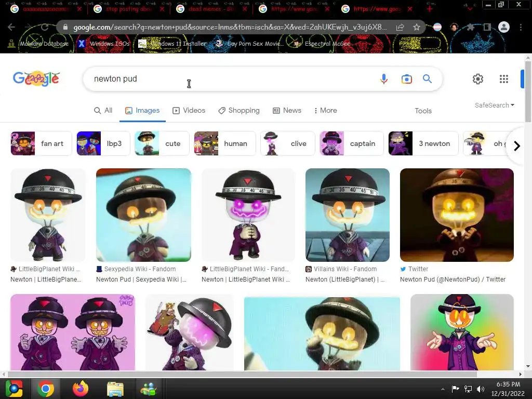Switch to the Shopping tab

239,110
